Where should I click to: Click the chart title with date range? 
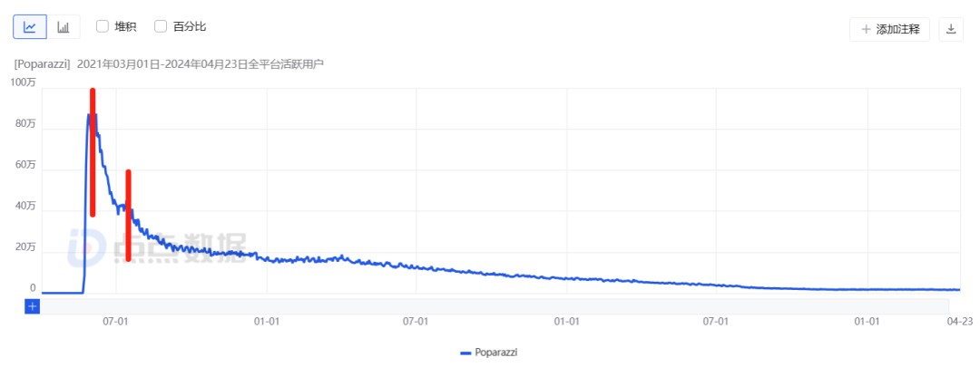(169, 63)
